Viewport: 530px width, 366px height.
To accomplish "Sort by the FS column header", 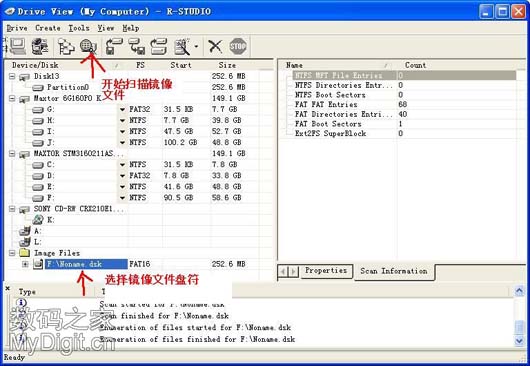I will coord(141,65).
